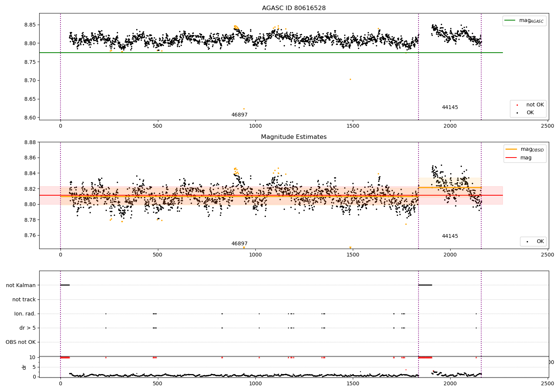Click the 8.78 y-axis tick label
Screen dimensions: 560x392
[30, 220]
